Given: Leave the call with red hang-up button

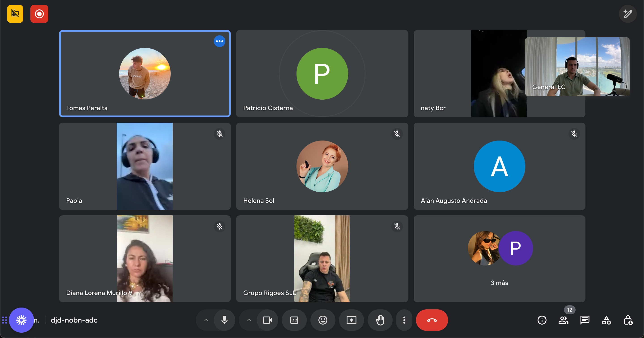Looking at the screenshot, I should 432,320.
